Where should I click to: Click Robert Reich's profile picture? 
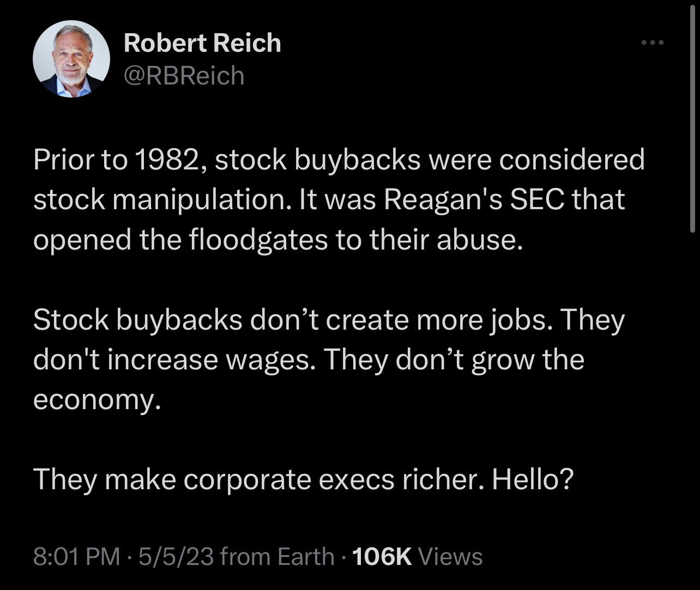click(71, 59)
